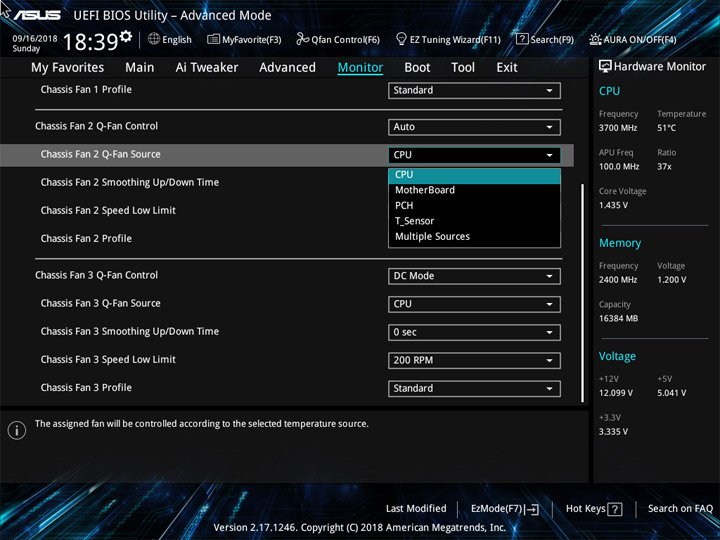720x540 pixels.
Task: Open MyFavorite(F3) list icon
Action: click(213, 39)
